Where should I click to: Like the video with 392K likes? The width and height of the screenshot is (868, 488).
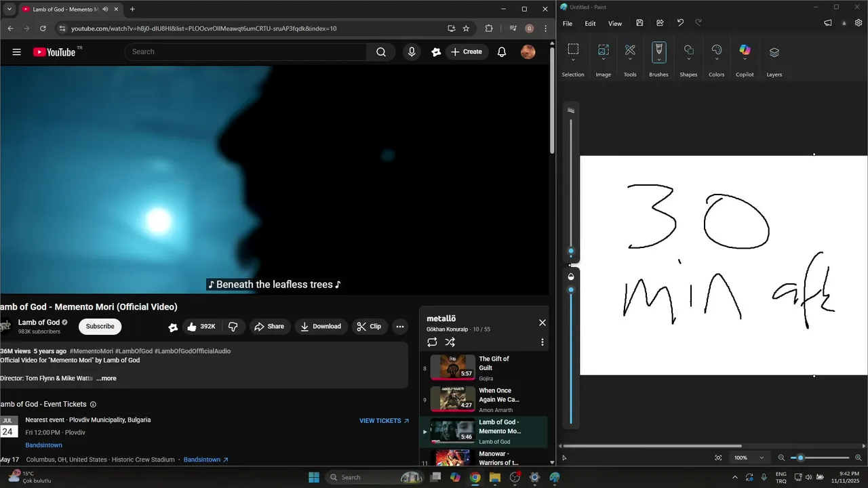click(201, 327)
